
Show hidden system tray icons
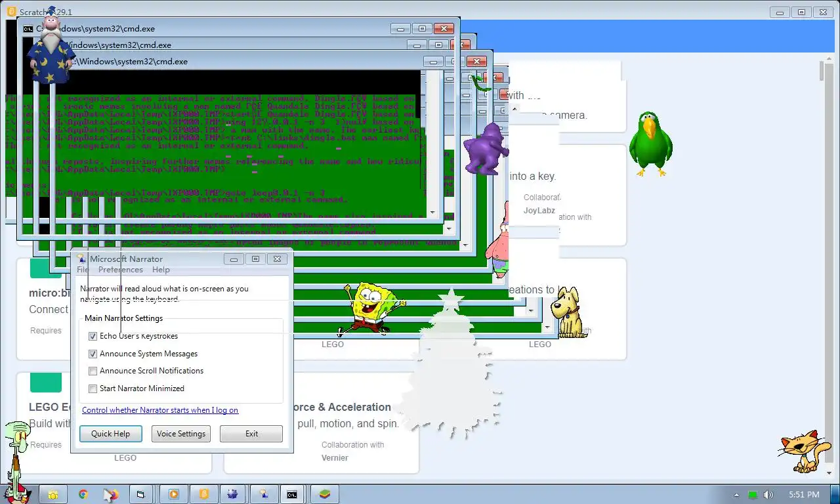pos(736,495)
